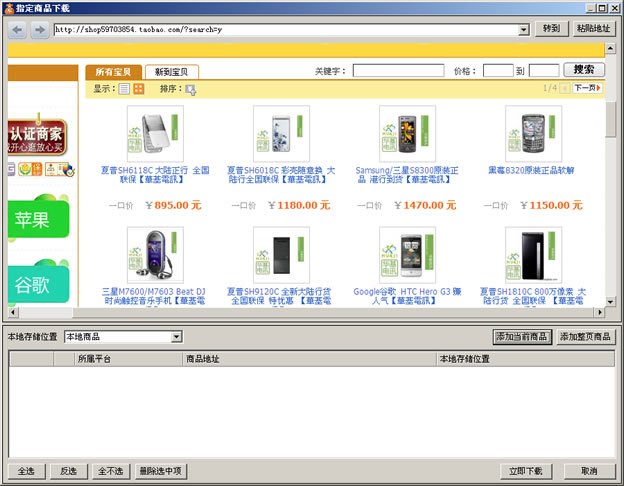Focus the minimum 价格 input
Screen dimensions: 624x486
point(498,71)
